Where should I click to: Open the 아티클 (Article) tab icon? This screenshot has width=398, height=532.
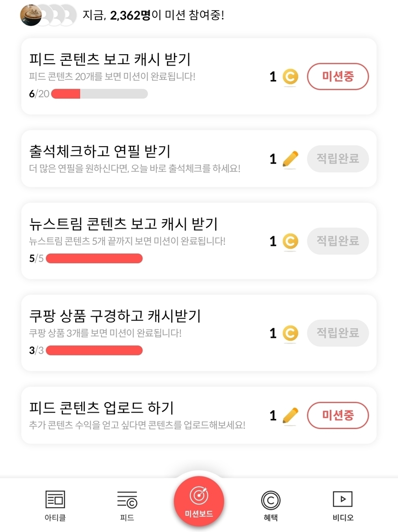(55, 499)
